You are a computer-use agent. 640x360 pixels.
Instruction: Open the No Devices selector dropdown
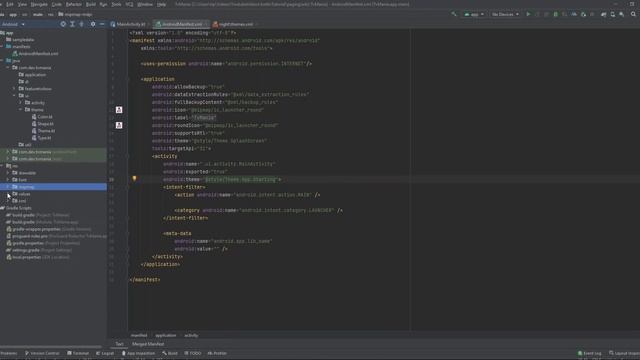pyautogui.click(x=505, y=14)
